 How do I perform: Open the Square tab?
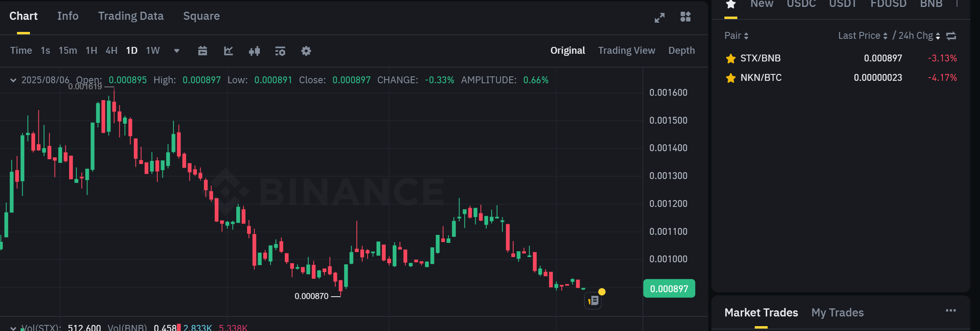point(201,16)
